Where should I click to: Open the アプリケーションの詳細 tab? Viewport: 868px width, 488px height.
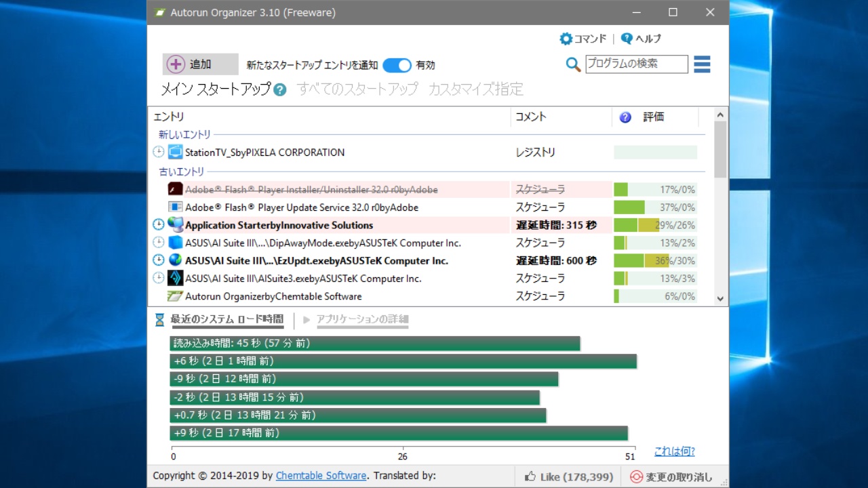[x=362, y=319]
